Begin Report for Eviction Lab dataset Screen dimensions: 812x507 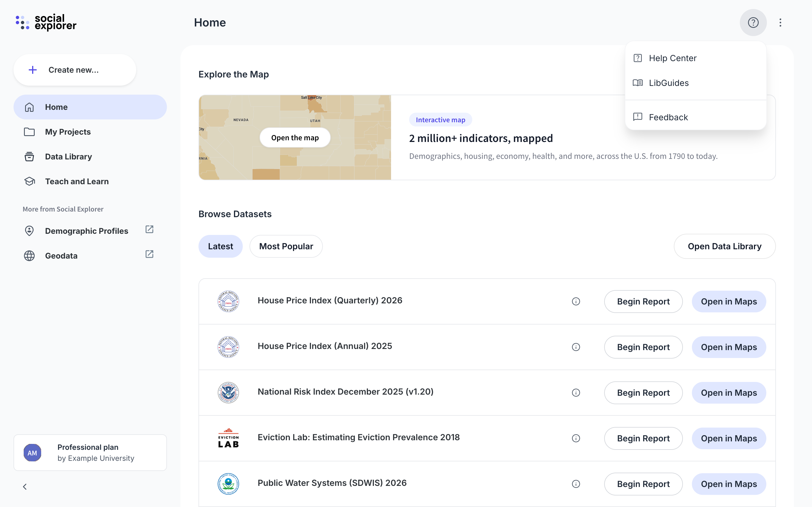[x=643, y=438]
